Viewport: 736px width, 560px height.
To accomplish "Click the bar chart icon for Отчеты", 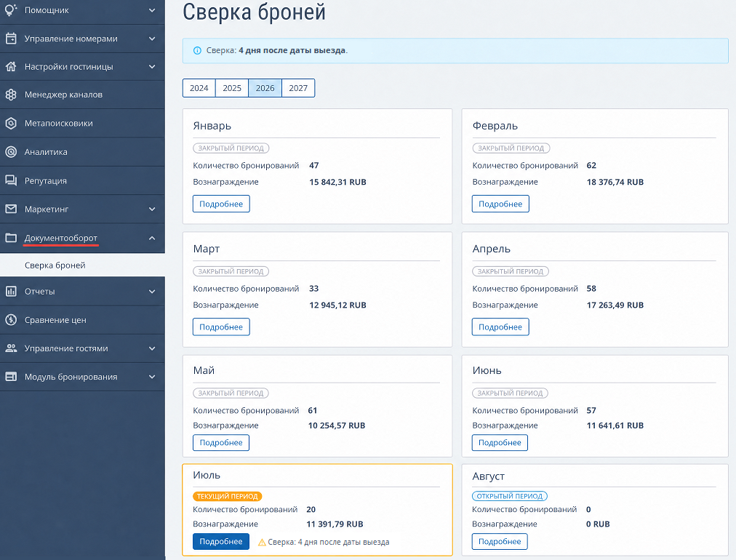I will coord(11,291).
